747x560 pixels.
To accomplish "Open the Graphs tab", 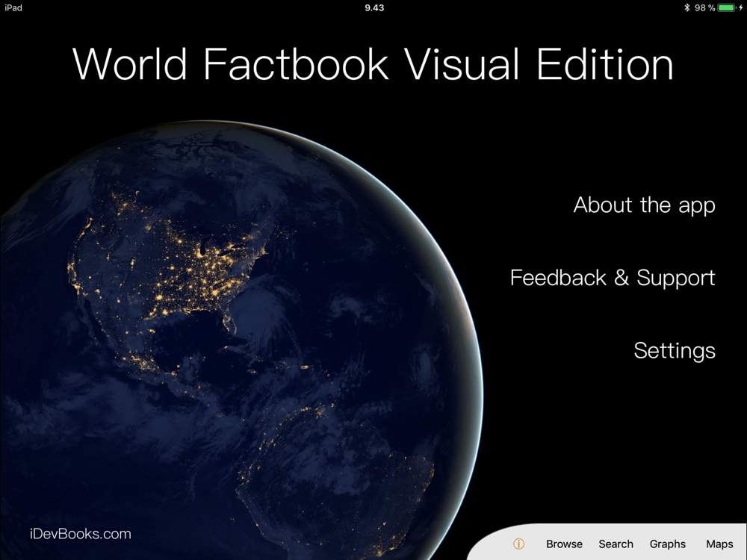I will pyautogui.click(x=667, y=544).
